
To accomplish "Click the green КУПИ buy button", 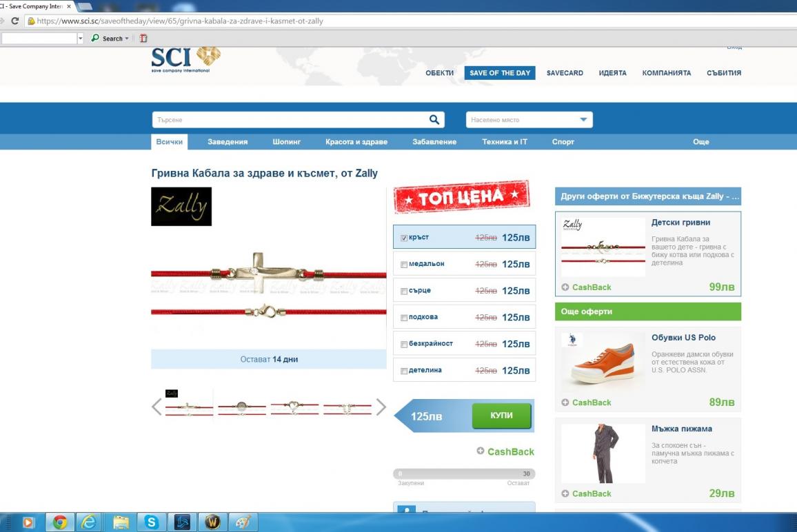I will (x=502, y=416).
